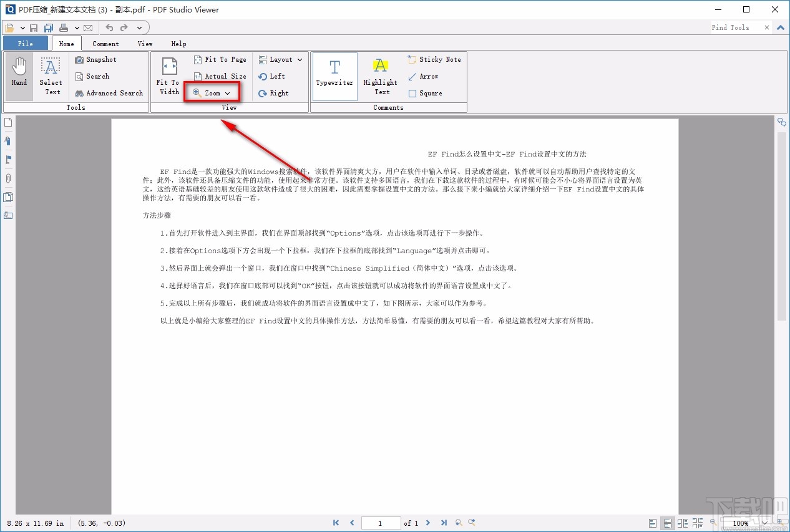This screenshot has height=532, width=790.
Task: Click the document title line 'EF Find怎么设置中文'
Action: coord(507,154)
